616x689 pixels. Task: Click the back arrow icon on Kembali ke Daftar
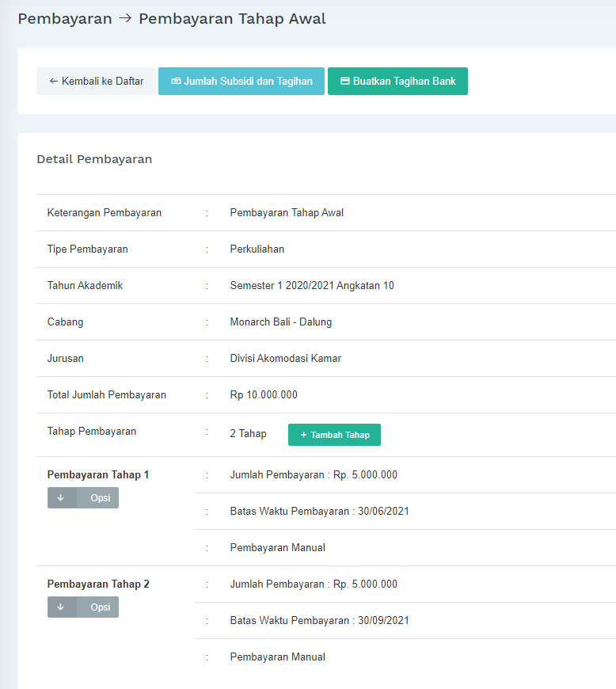pyautogui.click(x=54, y=82)
